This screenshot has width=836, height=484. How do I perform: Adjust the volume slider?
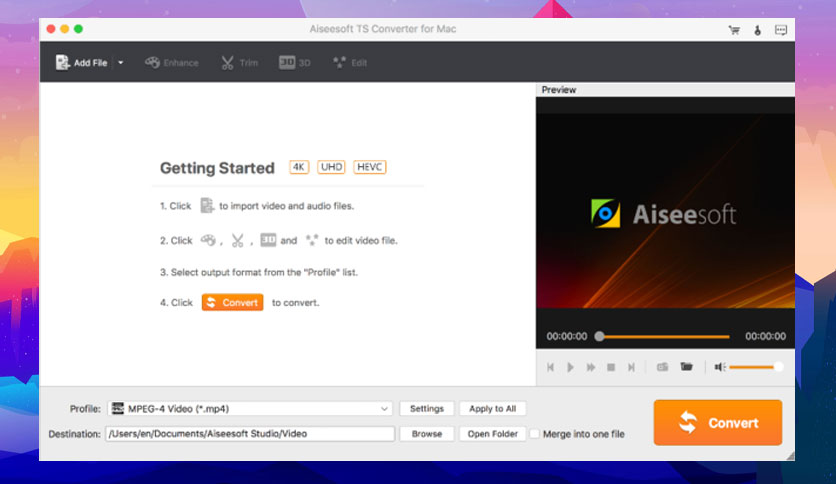pyautogui.click(x=755, y=367)
